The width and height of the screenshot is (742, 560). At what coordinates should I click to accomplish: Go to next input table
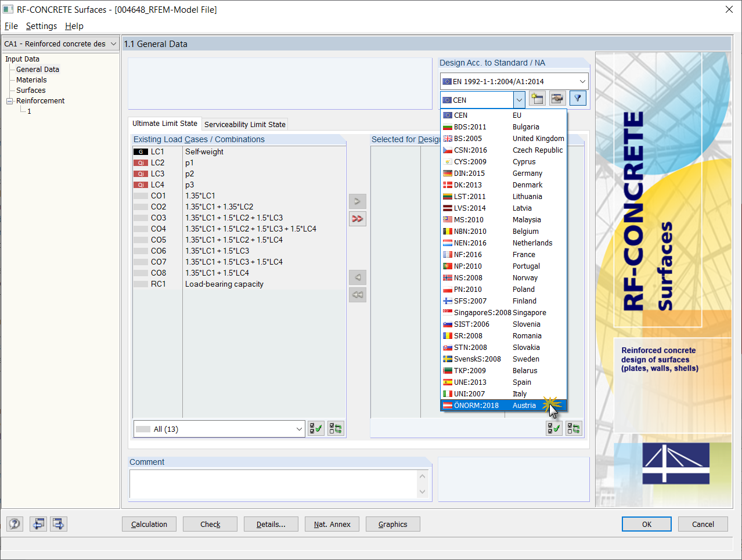[x=57, y=523]
